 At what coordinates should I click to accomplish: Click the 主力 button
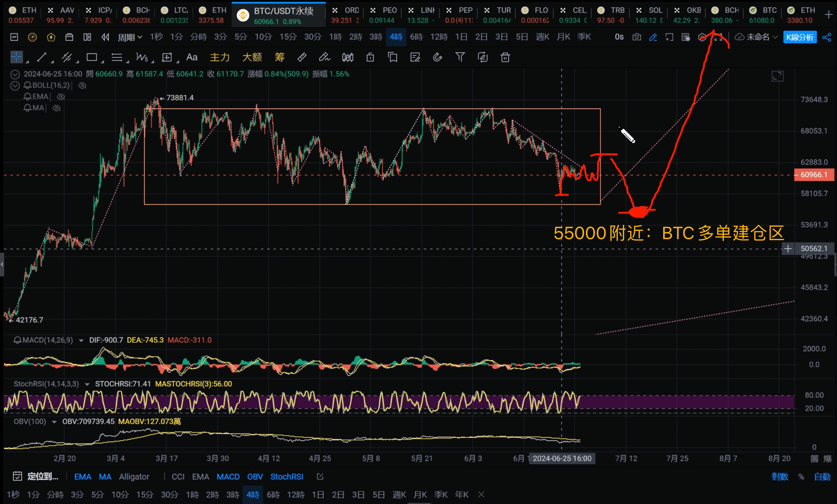click(x=220, y=57)
